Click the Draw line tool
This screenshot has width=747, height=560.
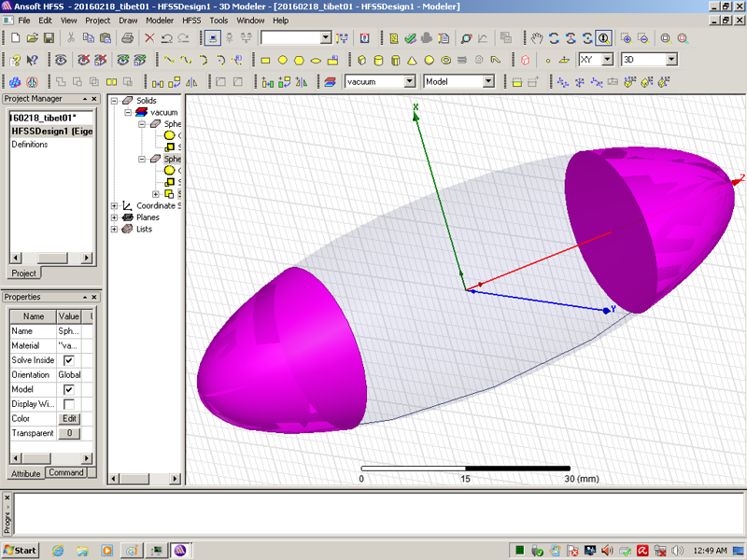pos(169,60)
